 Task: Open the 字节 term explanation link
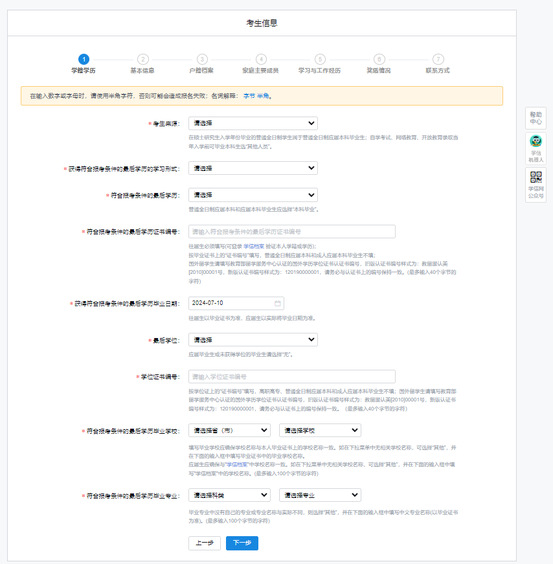pos(249,96)
